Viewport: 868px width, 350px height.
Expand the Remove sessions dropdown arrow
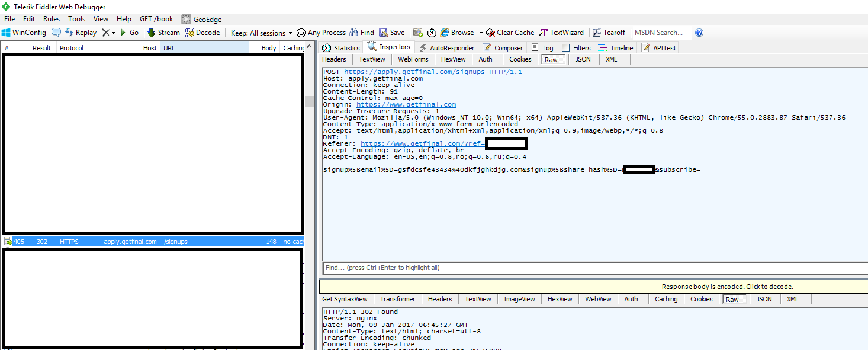click(x=113, y=33)
